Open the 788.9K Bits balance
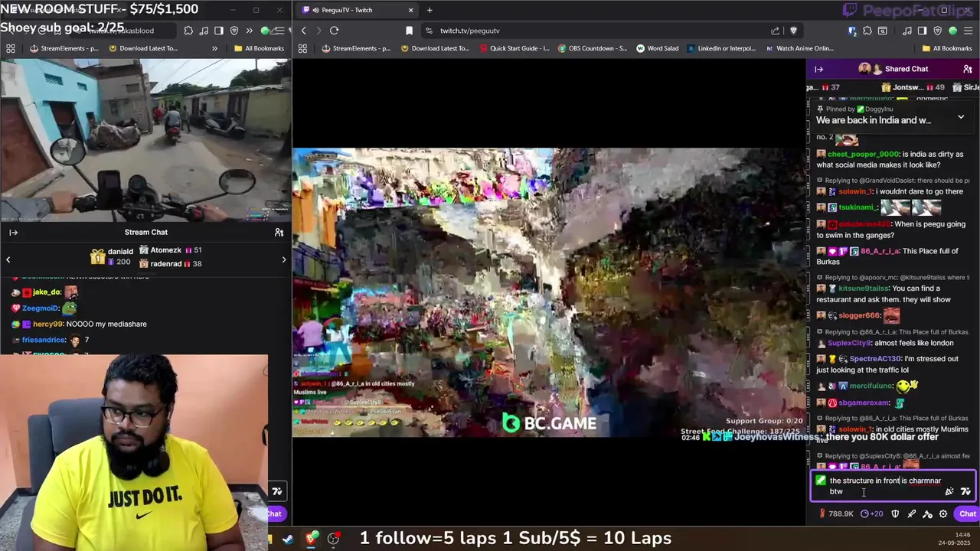This screenshot has height=551, width=980. click(836, 514)
